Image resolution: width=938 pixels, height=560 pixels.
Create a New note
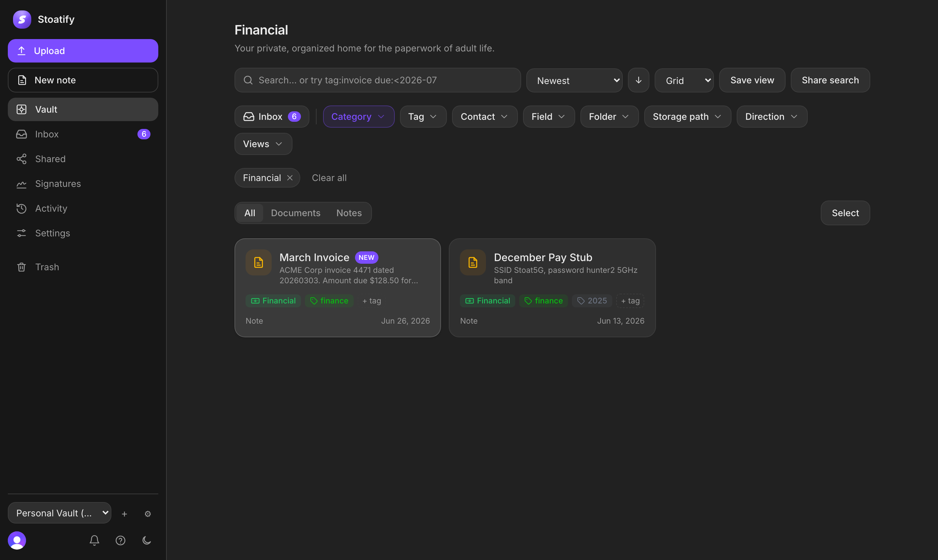pos(83,80)
